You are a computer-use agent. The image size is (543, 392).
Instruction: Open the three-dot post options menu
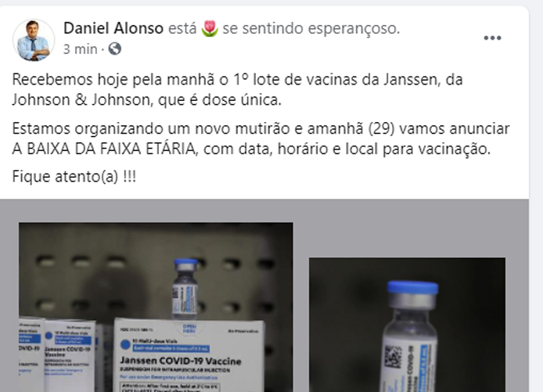click(492, 38)
